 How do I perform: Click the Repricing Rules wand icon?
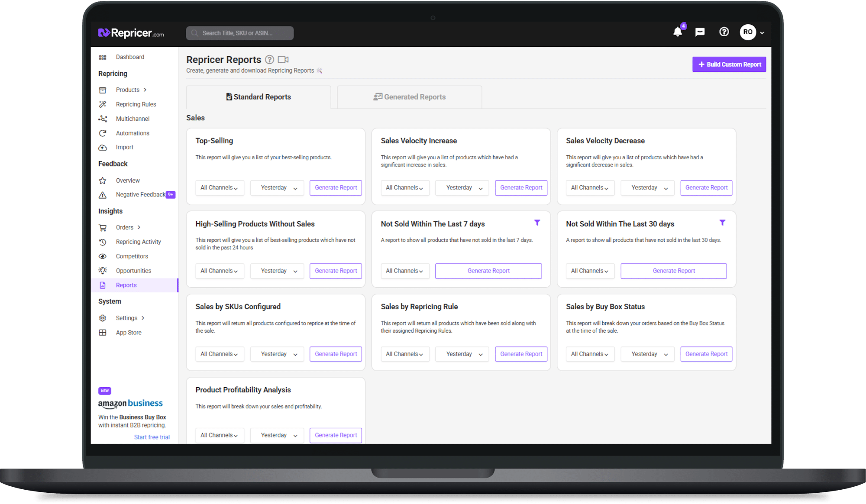103,104
